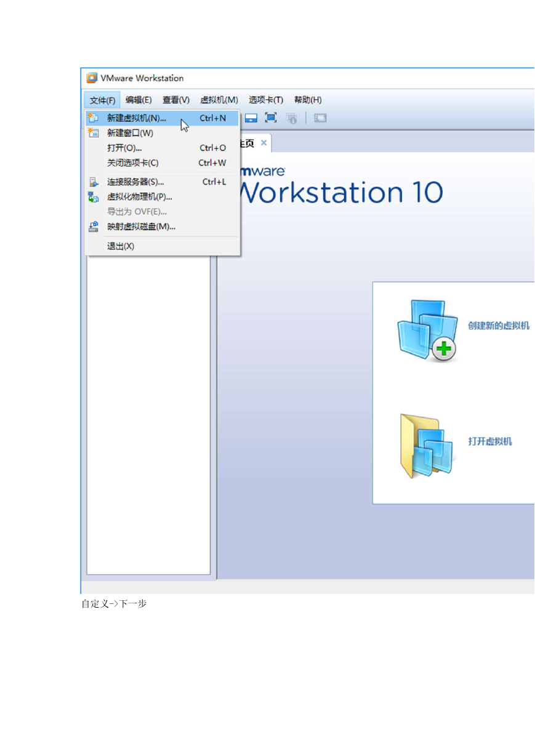535x756 pixels.
Task: Select 关闭选项卡(C) menu entry
Action: 162,163
